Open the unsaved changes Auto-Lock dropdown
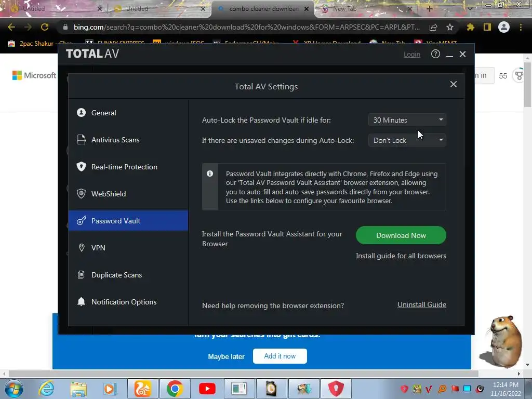The image size is (532, 399). click(407, 140)
